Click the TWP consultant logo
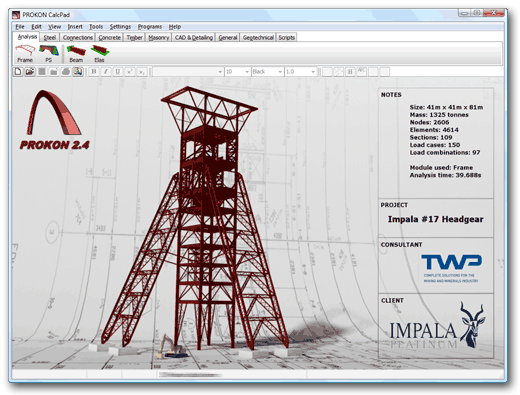 click(x=451, y=268)
